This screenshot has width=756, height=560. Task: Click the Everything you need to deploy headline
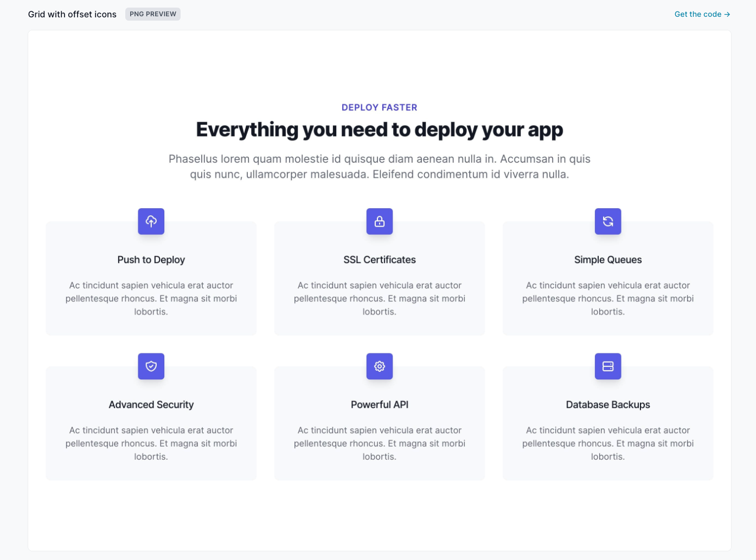[x=379, y=130]
